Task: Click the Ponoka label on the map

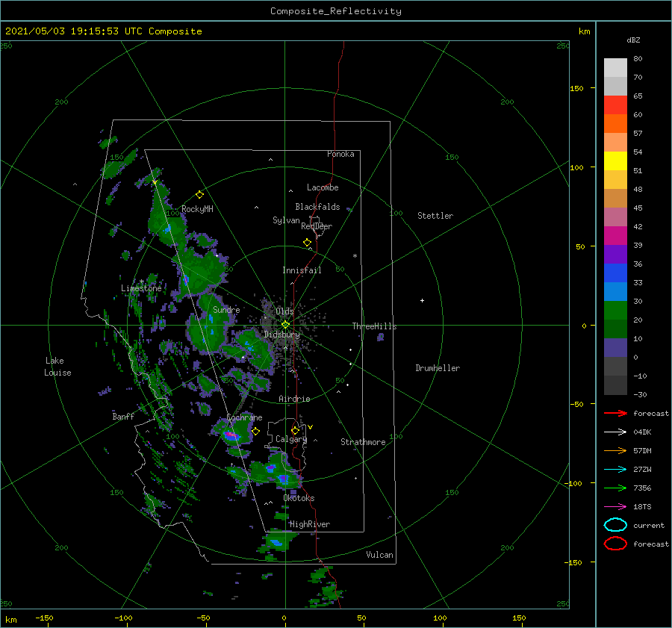Action: (x=340, y=154)
